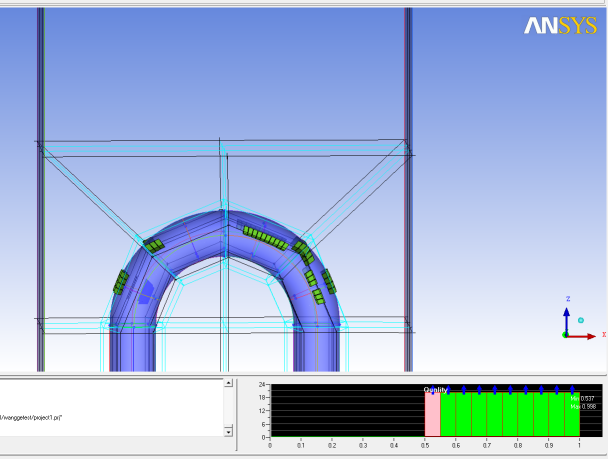Screen dimensions: 608x459
Task: Click the "0.5" tick label on histogram axis
Action: click(425, 445)
